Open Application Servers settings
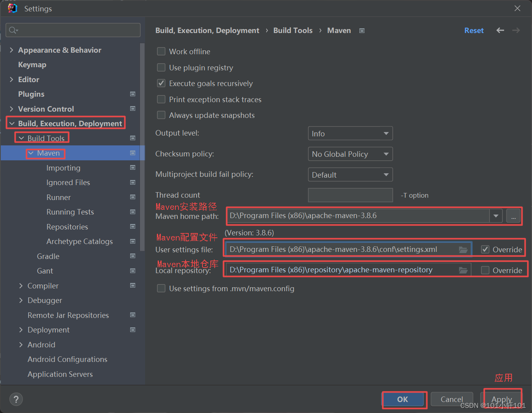This screenshot has height=413, width=532. [x=60, y=374]
